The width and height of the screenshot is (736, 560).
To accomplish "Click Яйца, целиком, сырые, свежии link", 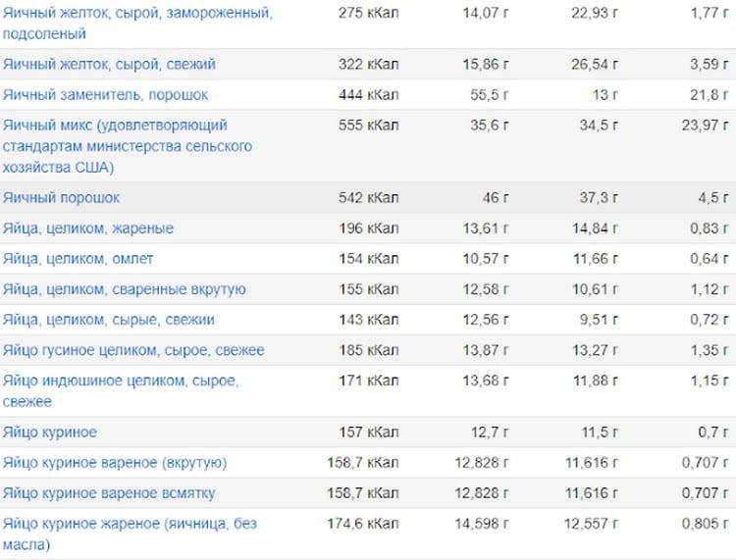I will pyautogui.click(x=108, y=320).
